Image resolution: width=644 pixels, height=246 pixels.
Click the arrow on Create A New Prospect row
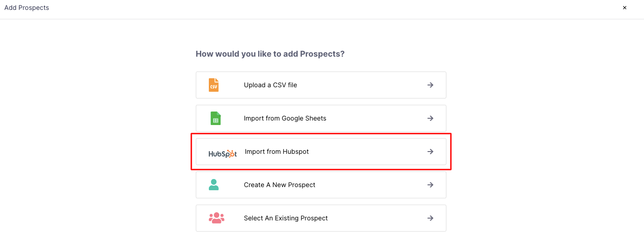[430, 185]
